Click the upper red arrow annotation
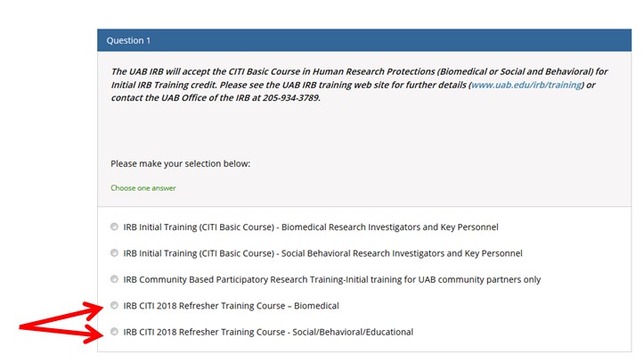This screenshot has height=363, width=644. (x=62, y=314)
